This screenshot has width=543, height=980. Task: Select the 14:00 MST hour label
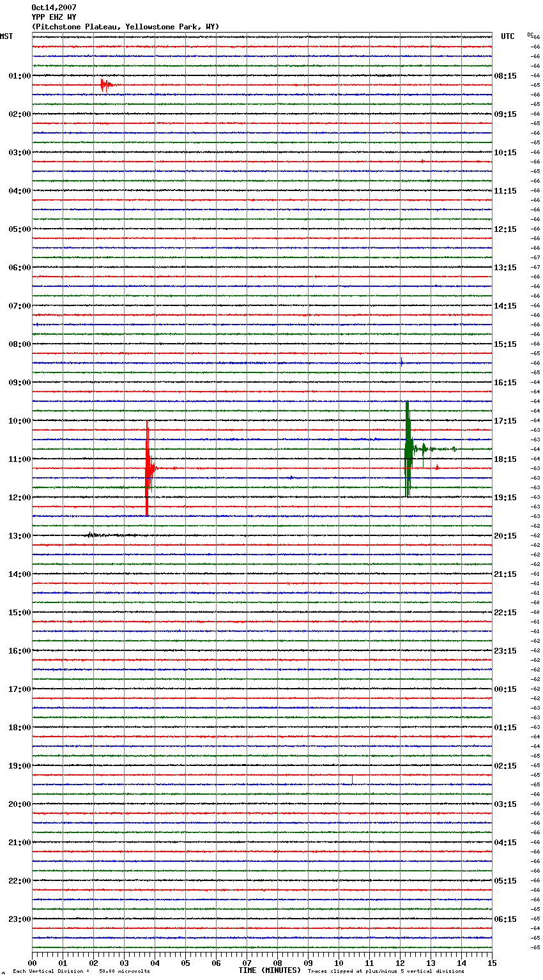point(19,574)
